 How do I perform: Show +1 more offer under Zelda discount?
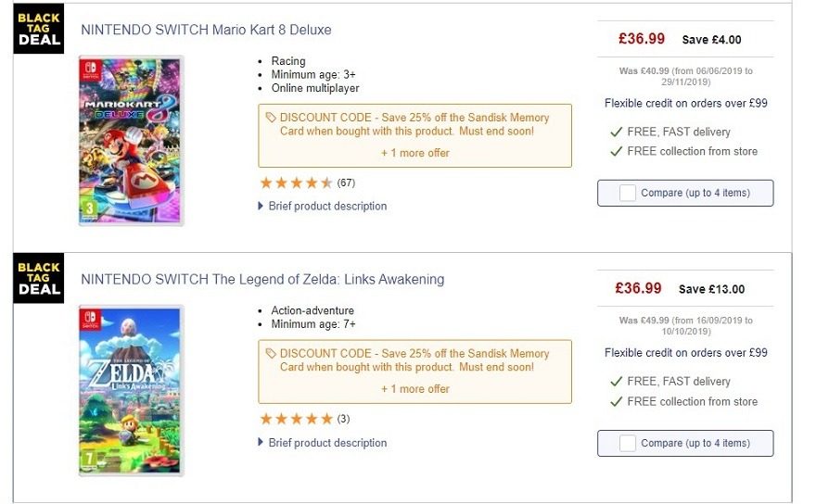coord(415,389)
